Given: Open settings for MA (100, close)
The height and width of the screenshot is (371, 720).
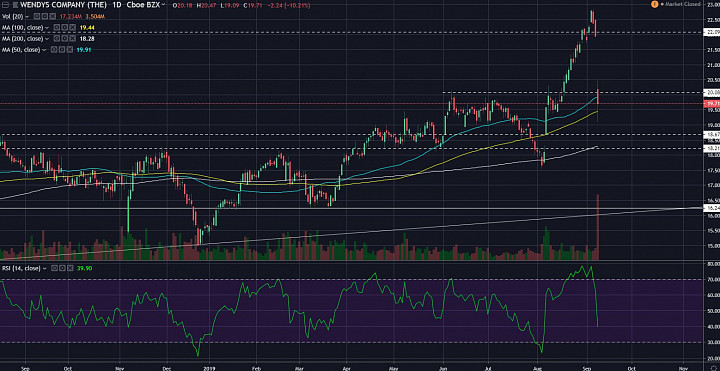Looking at the screenshot, I should [65, 28].
